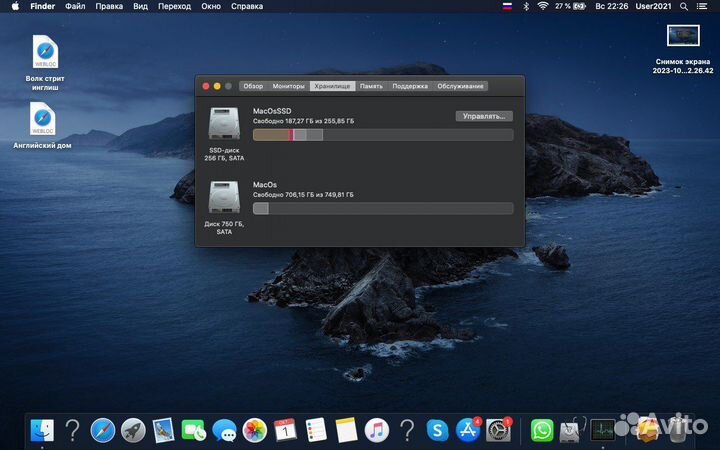Open Notes app in the Dock

click(x=346, y=430)
